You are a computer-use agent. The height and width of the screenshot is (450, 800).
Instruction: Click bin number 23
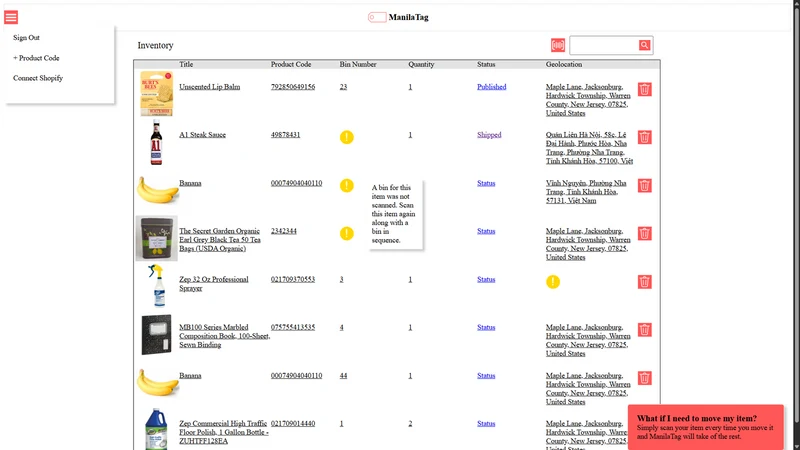(343, 87)
